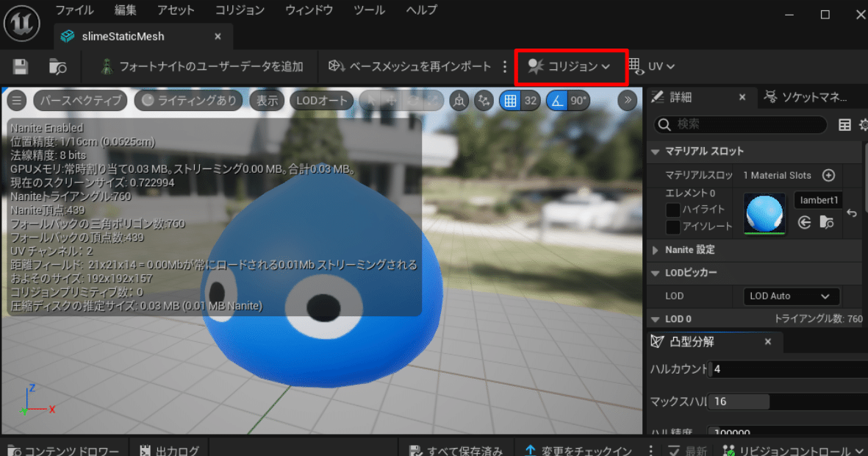The image size is (868, 456).
Task: Toggle grid snapping in viewport
Action: (x=510, y=100)
